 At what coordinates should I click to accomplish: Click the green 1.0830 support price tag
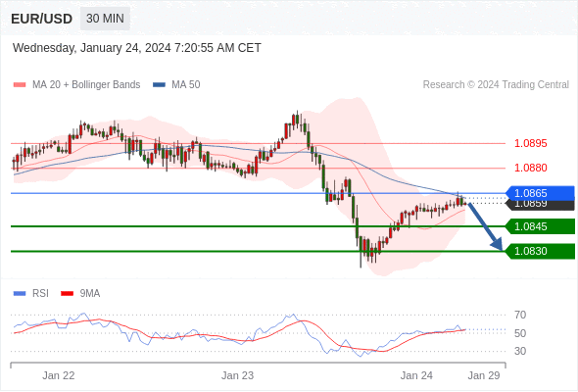[540, 251]
